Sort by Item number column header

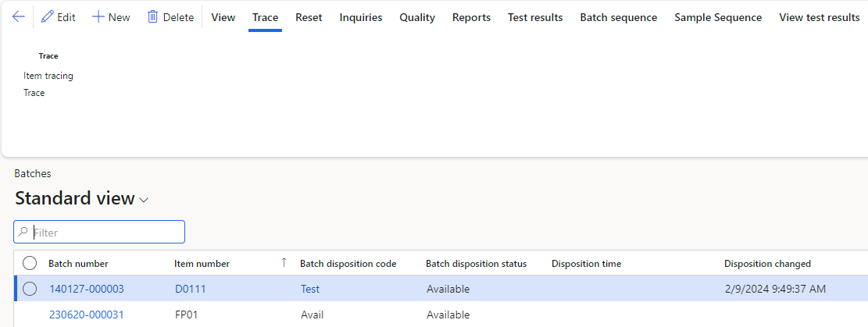(202, 264)
